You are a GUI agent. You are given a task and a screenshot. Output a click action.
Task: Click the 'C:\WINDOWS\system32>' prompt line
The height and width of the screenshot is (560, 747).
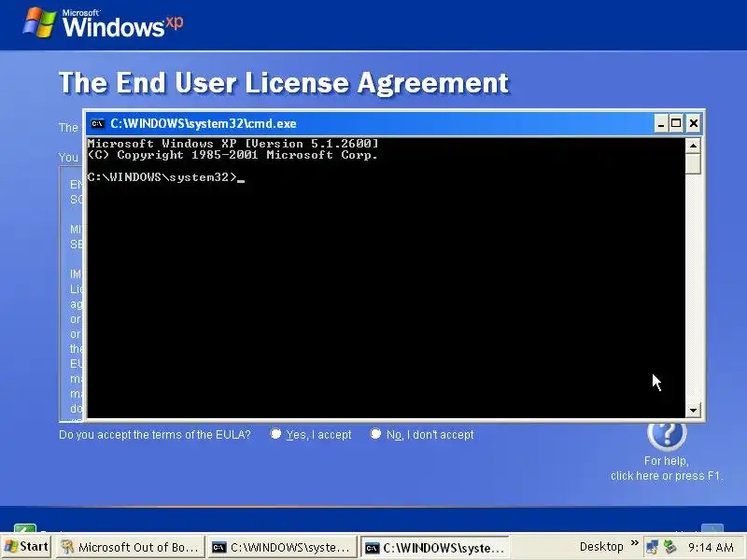[x=162, y=177]
